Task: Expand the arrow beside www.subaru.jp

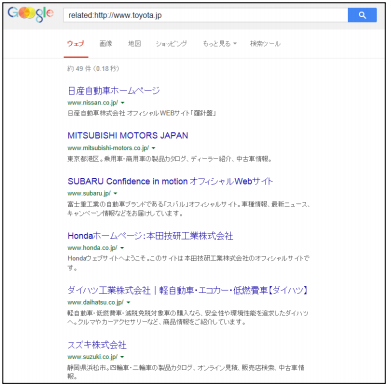Action: click(x=115, y=193)
